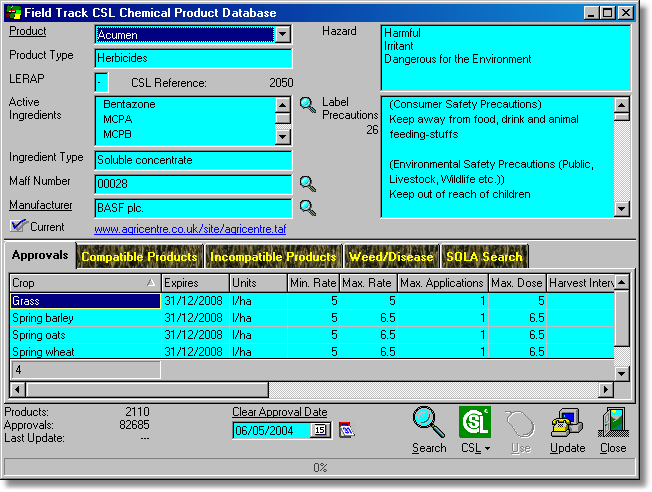Click the green CSL logo icon

tap(475, 422)
